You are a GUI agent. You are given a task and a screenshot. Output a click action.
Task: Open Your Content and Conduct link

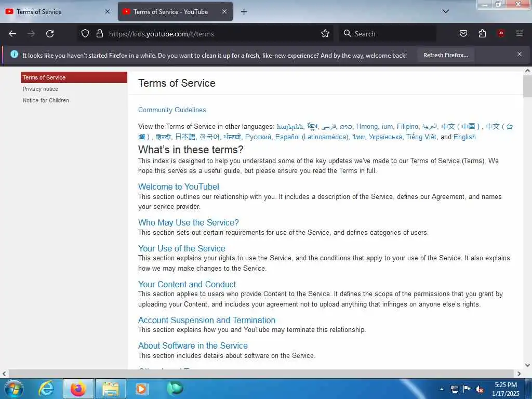pyautogui.click(x=187, y=284)
